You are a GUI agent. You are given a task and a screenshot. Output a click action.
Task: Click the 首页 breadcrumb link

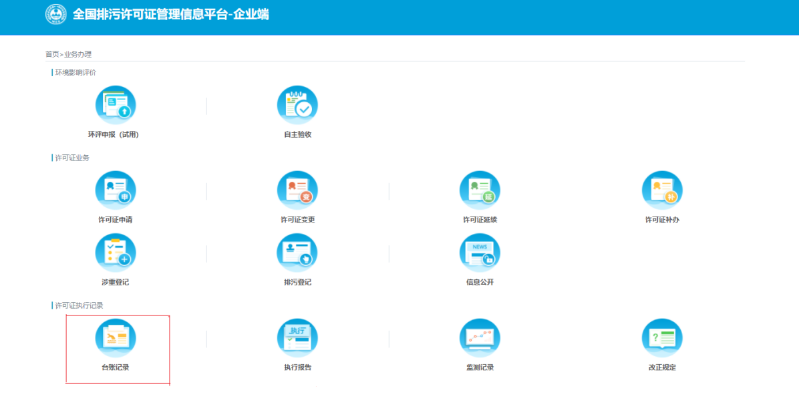click(51, 54)
